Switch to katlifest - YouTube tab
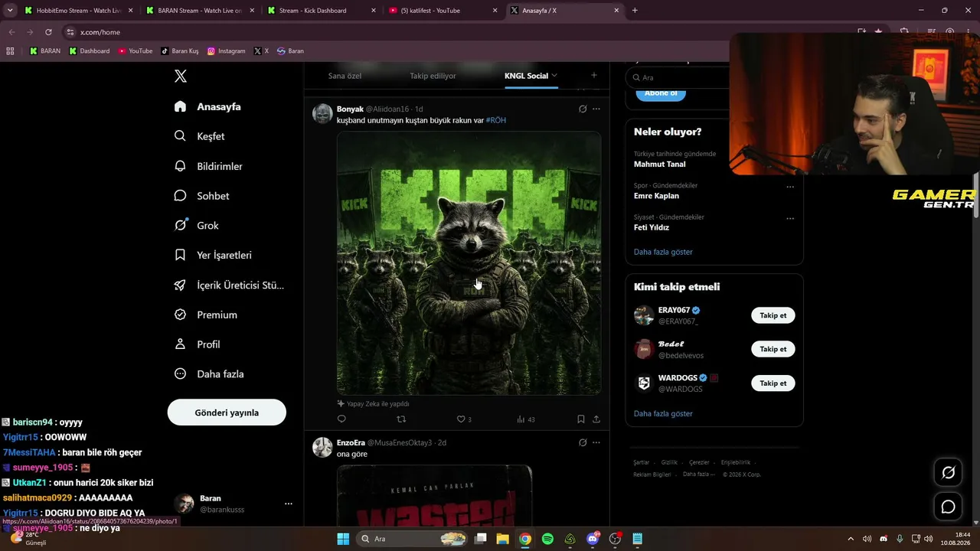The height and width of the screenshot is (551, 980). click(443, 11)
